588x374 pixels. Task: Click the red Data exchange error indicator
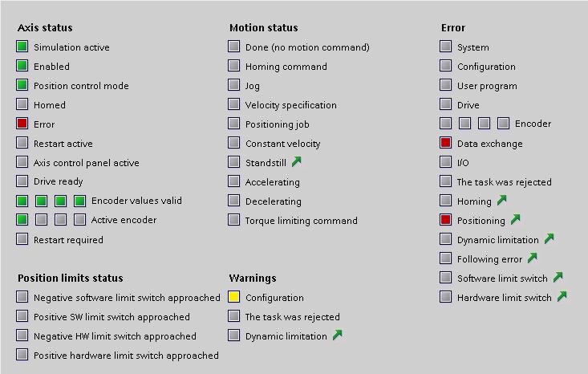445,143
